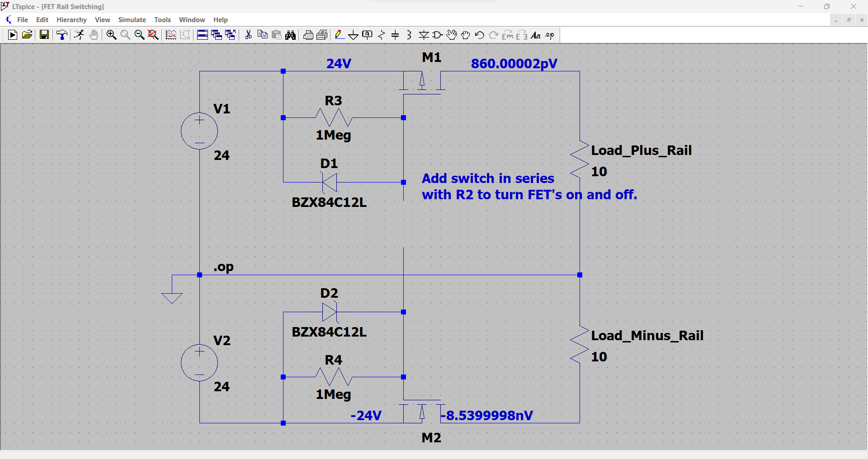Open a file with the folder icon
The image size is (868, 459).
click(27, 35)
